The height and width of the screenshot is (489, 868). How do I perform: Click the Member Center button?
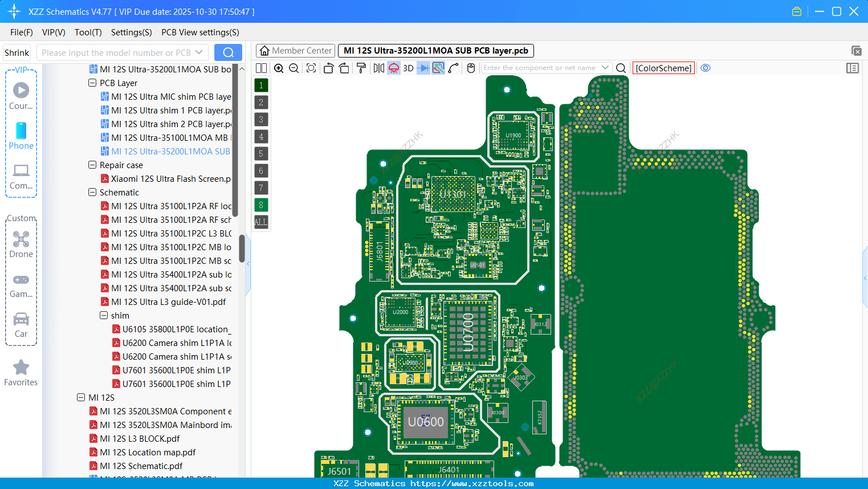pyautogui.click(x=295, y=50)
